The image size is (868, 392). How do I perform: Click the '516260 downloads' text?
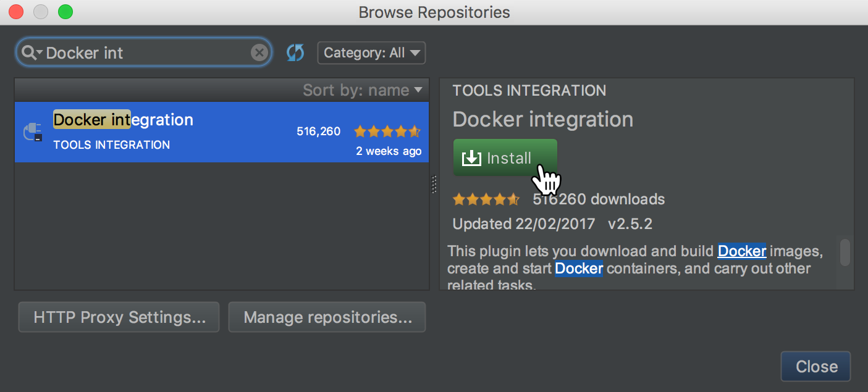pyautogui.click(x=599, y=199)
